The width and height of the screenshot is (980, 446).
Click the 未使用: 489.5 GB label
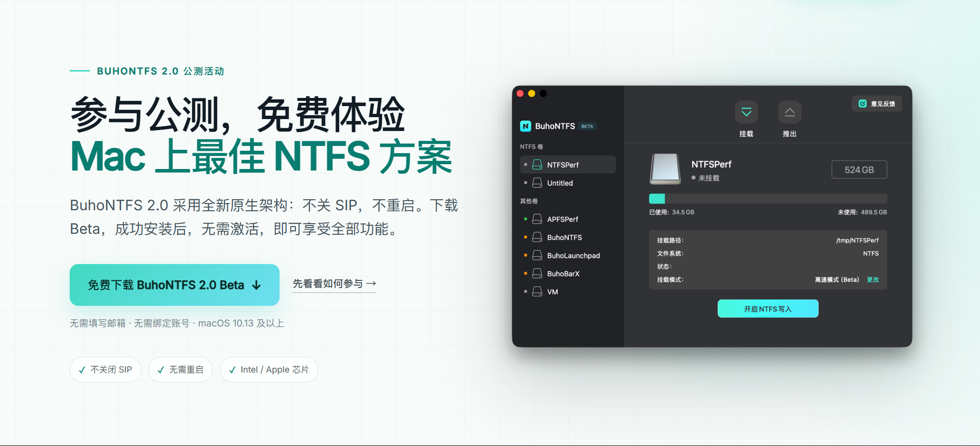click(862, 212)
